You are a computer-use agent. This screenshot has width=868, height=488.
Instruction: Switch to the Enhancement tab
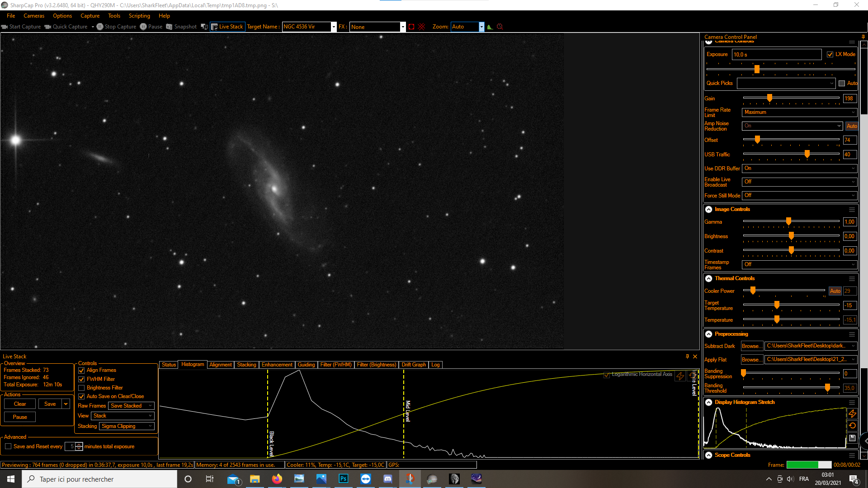pyautogui.click(x=277, y=365)
